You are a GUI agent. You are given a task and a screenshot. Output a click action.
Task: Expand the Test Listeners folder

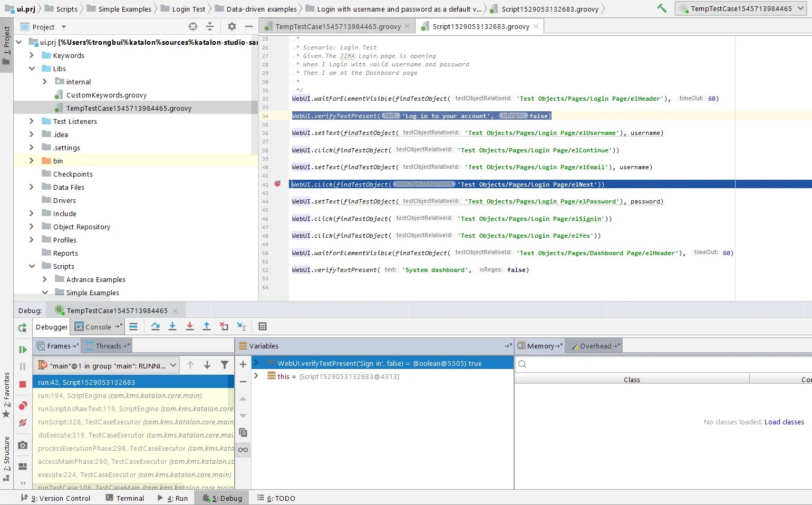coord(32,121)
